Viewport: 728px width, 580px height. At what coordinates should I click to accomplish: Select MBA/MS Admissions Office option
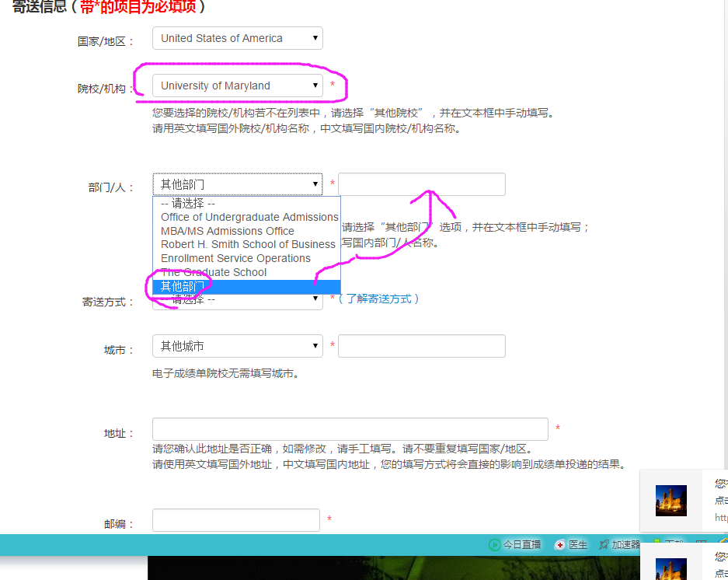pyautogui.click(x=246, y=231)
